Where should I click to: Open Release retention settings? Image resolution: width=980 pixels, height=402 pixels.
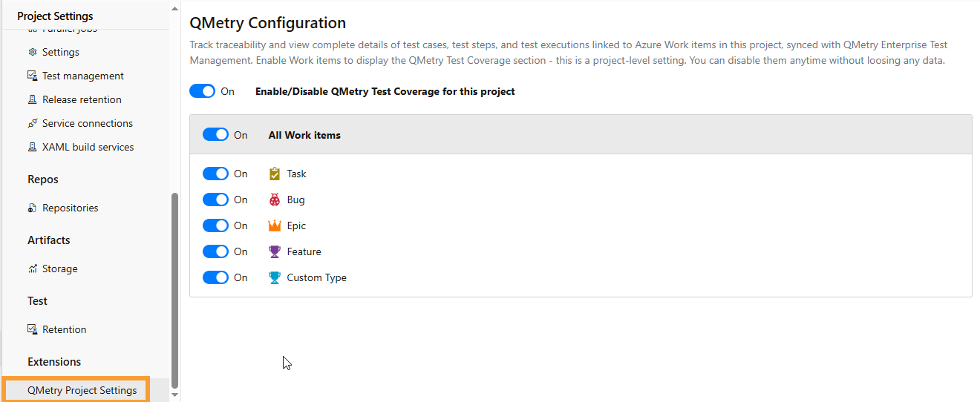coord(82,99)
